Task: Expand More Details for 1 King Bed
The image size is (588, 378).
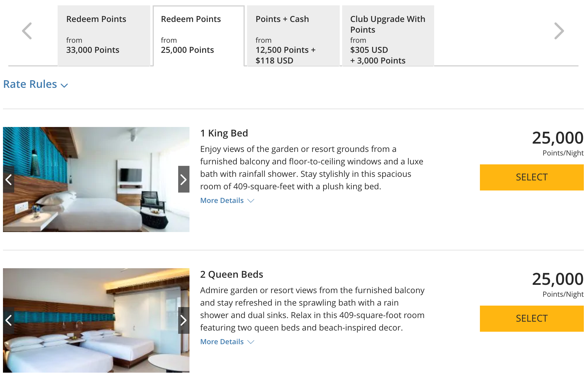Action: tap(227, 201)
